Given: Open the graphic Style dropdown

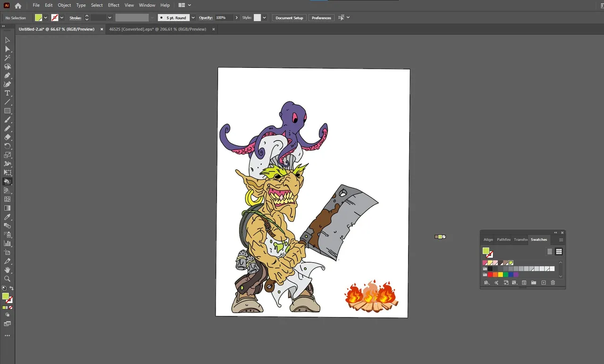Looking at the screenshot, I should point(264,17).
